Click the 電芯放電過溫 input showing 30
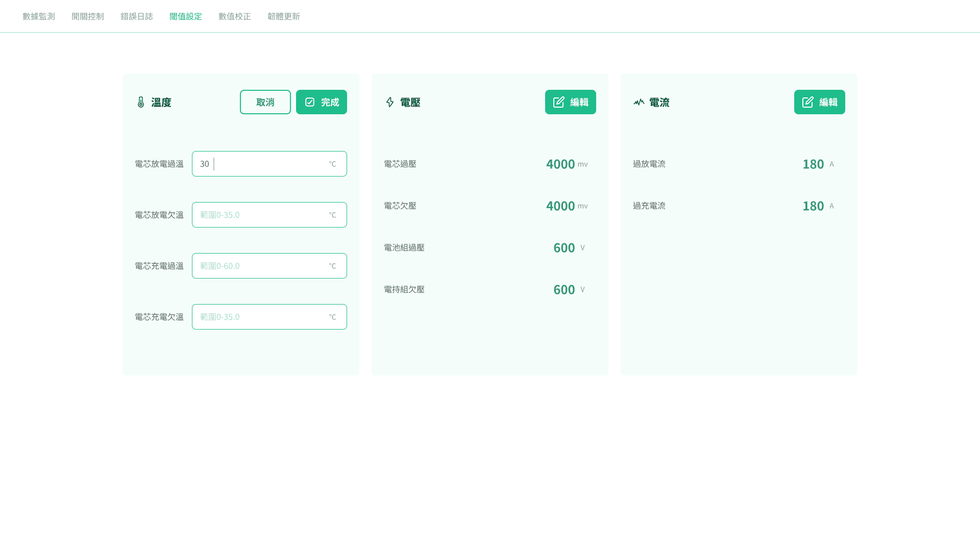Image resolution: width=980 pixels, height=551 pixels. point(269,163)
